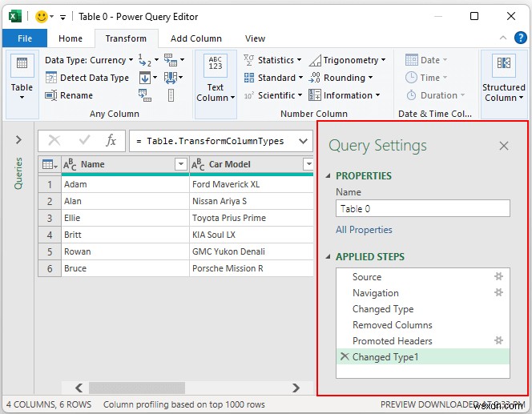Click the Trigonometry triangle icon
This screenshot has height=414, width=532.
[x=315, y=60]
